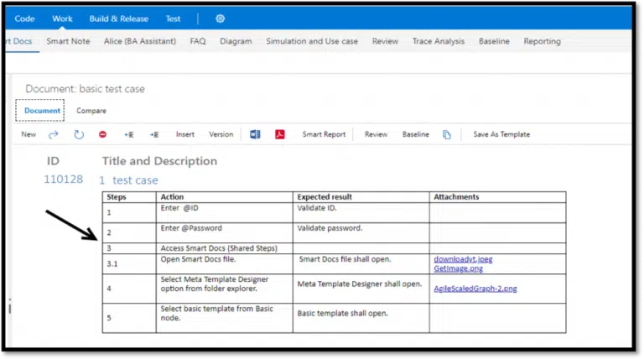Switch to the Compare tab

[x=91, y=111]
